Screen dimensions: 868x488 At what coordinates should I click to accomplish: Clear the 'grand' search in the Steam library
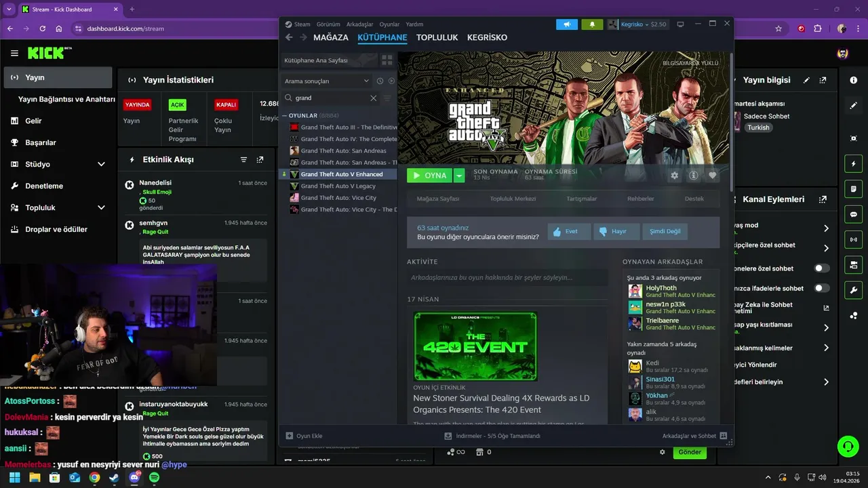pyautogui.click(x=373, y=98)
